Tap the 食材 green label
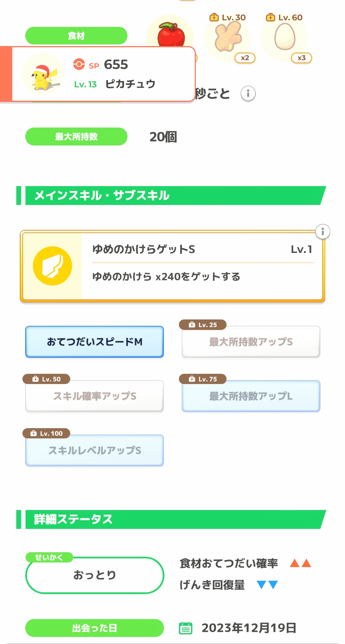345x644 pixels. click(x=76, y=36)
